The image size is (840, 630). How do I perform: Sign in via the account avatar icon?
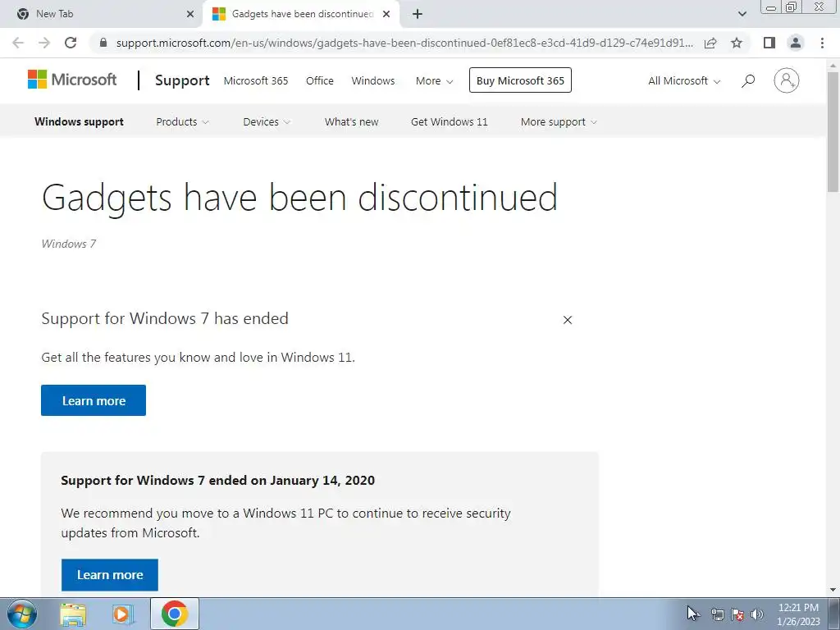(x=787, y=80)
